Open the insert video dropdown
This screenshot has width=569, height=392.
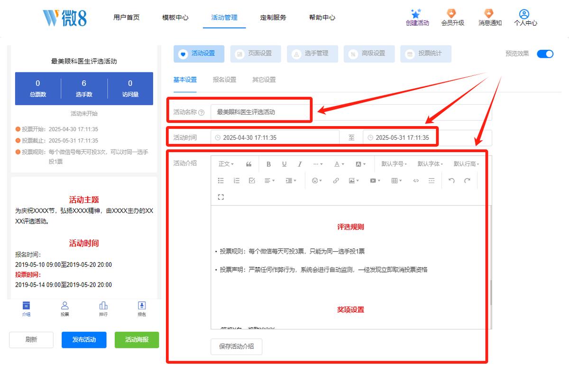[x=375, y=181]
